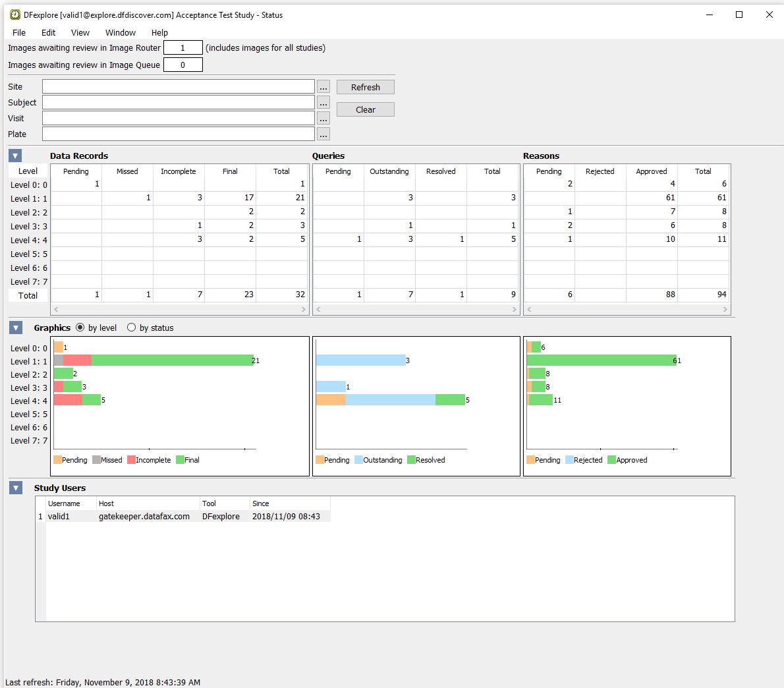Screen dimensions: 784x688
Task: Click the Clear button
Action: pos(365,109)
